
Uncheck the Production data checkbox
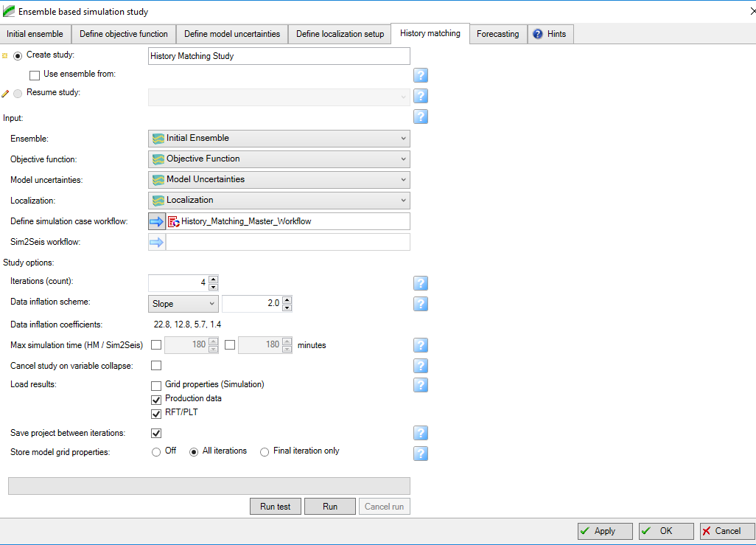[x=156, y=400]
